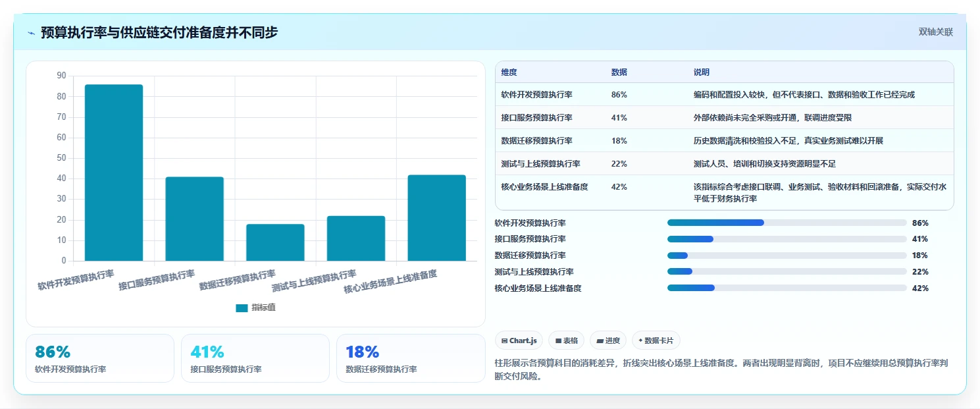
Task: Click the 22% value at the end of its progress bar
Action: tap(920, 271)
